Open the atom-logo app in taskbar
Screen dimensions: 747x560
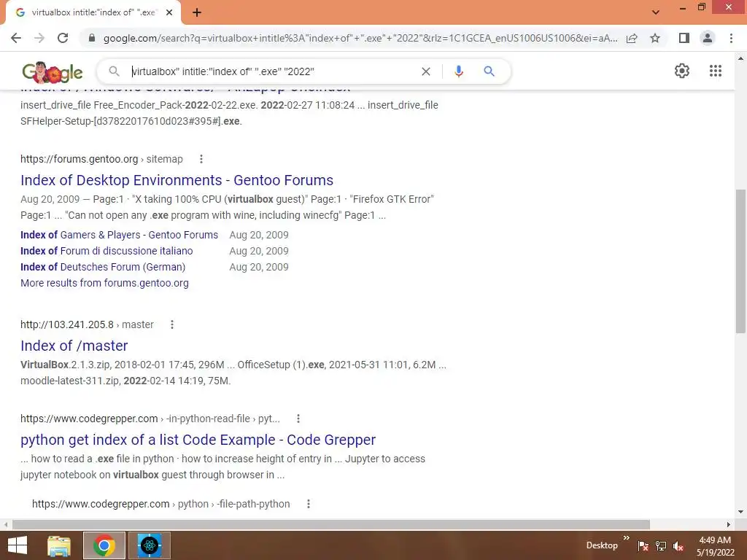click(x=150, y=545)
